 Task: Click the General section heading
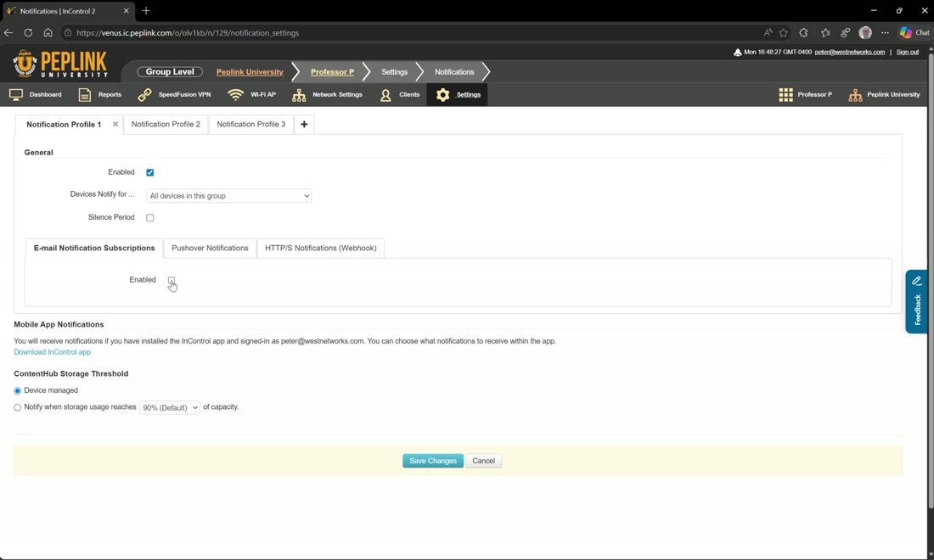pyautogui.click(x=39, y=153)
